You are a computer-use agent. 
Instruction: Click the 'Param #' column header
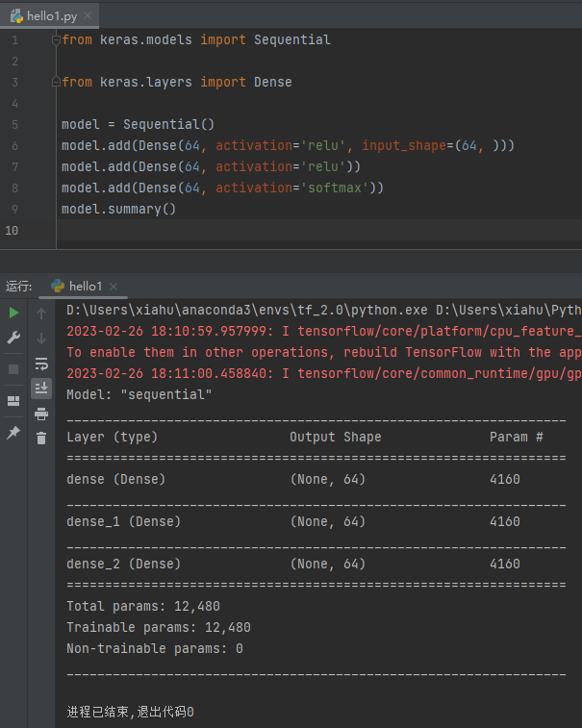click(x=517, y=437)
